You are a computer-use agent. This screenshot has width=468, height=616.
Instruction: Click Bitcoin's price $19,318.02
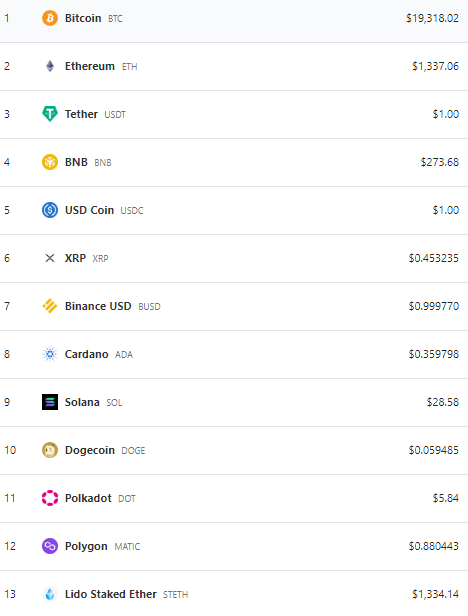point(432,18)
